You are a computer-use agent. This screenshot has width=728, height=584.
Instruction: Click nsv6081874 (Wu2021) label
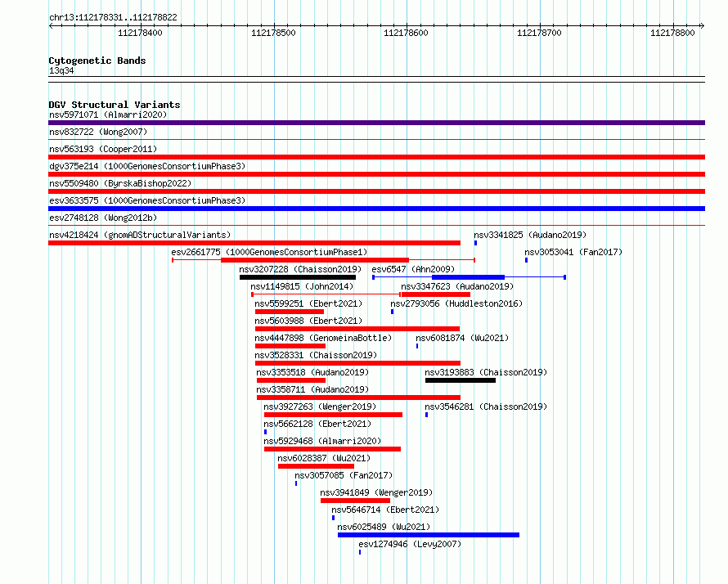pyautogui.click(x=462, y=338)
